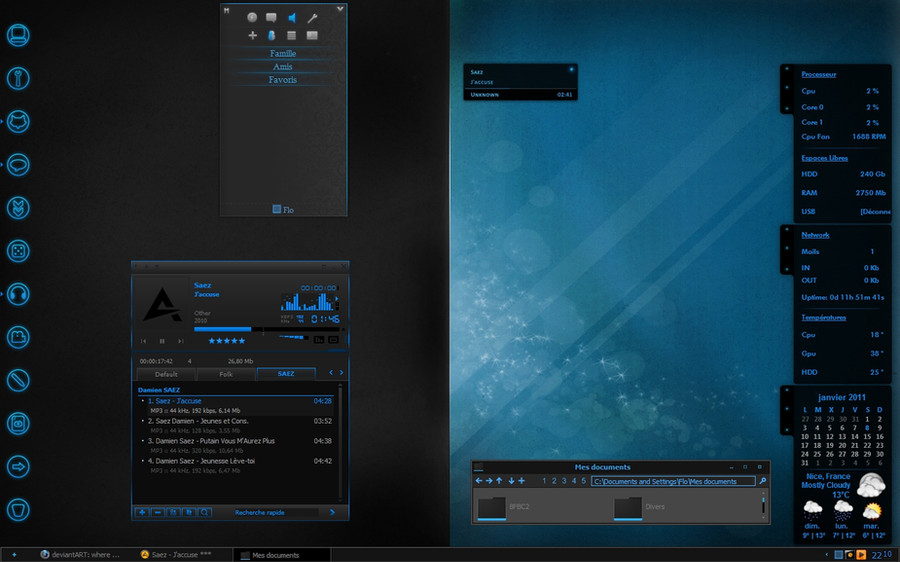Screen dimensions: 900x562
Task: Click the Mes documents path address field
Action: tap(673, 482)
